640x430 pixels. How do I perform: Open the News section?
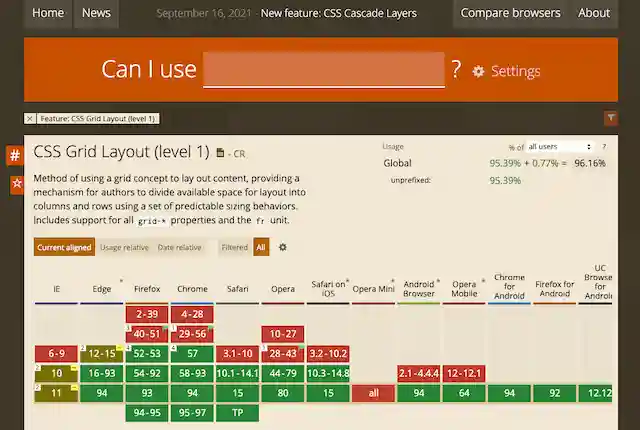tap(96, 13)
